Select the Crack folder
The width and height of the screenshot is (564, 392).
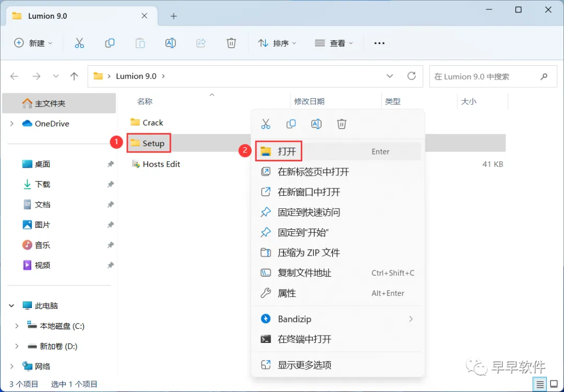(147, 123)
